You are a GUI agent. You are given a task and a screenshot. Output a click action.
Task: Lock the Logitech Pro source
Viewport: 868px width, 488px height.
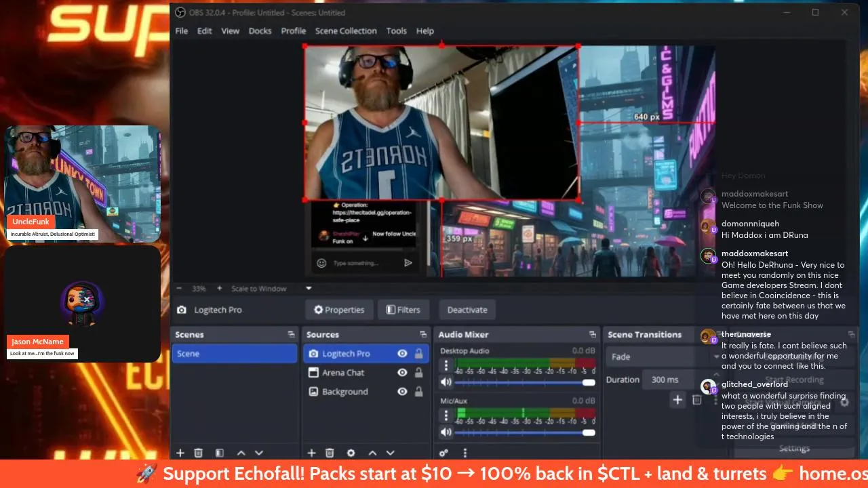coord(418,354)
